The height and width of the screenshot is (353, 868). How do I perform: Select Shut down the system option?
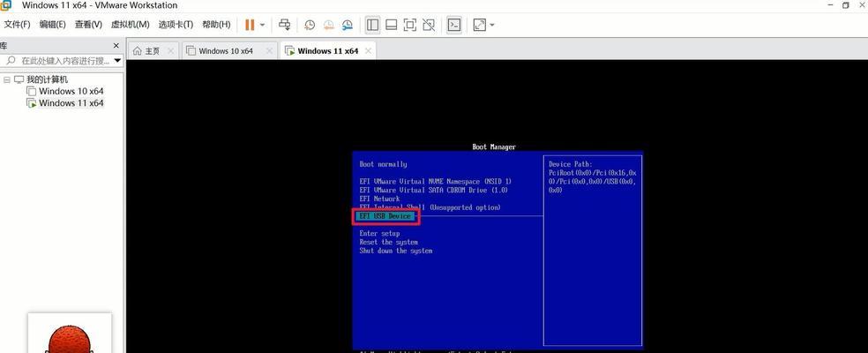click(396, 251)
